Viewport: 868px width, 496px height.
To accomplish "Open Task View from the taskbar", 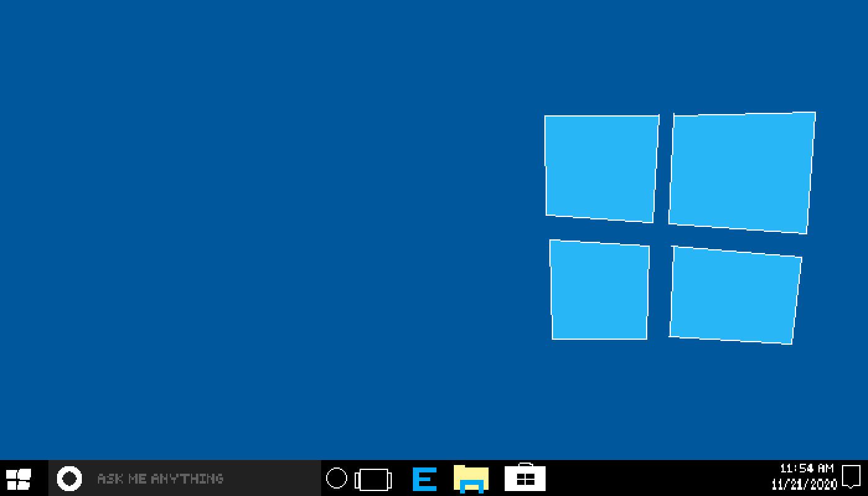I will [373, 480].
